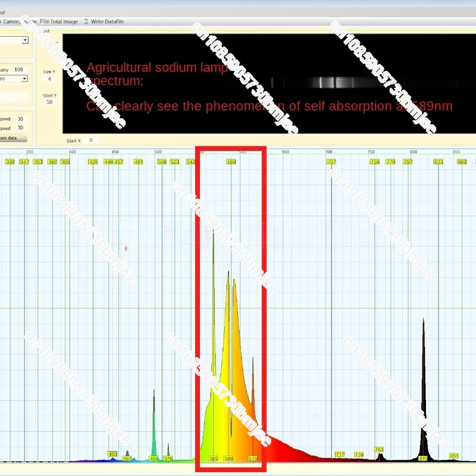Click the Size Y value field

point(49,79)
